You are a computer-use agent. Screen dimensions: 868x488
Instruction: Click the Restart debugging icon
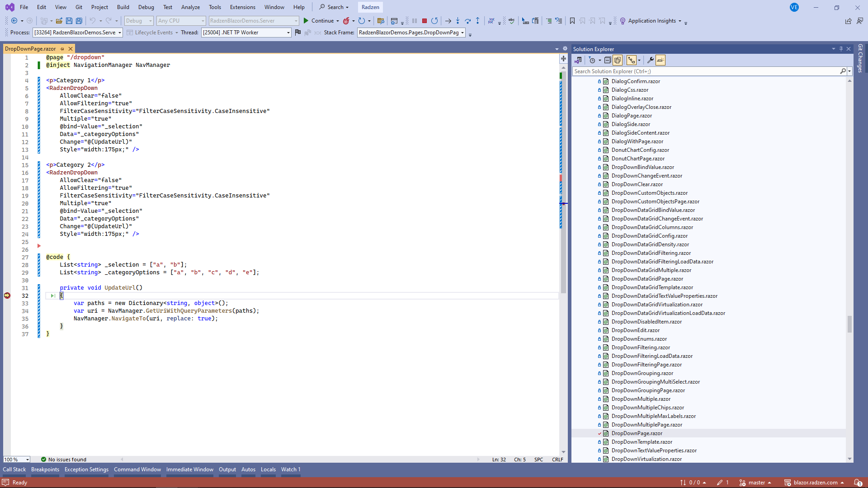click(434, 21)
